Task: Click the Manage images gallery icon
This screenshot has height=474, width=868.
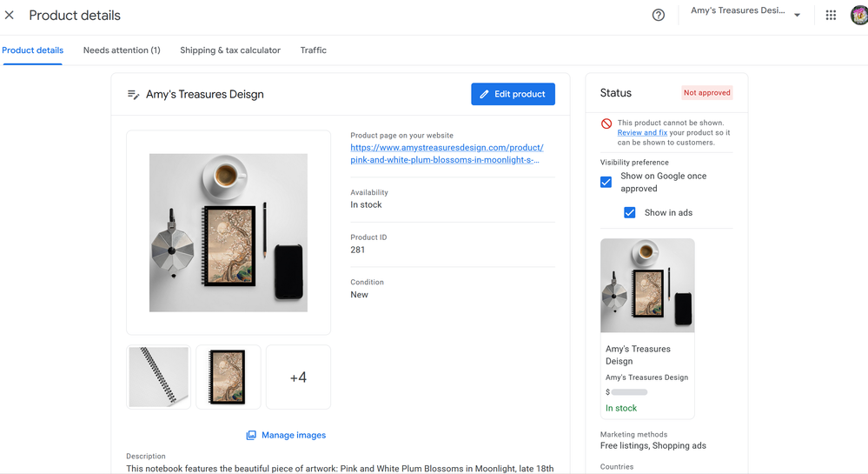Action: [x=251, y=435]
